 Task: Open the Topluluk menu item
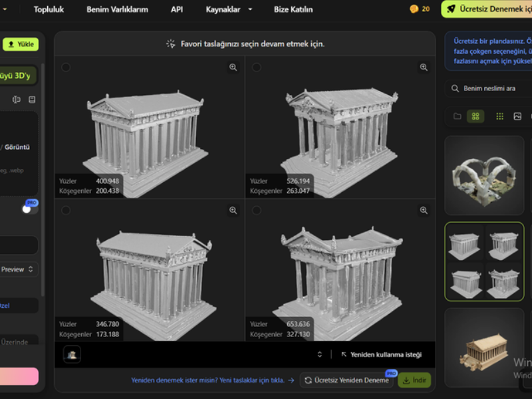pos(49,9)
